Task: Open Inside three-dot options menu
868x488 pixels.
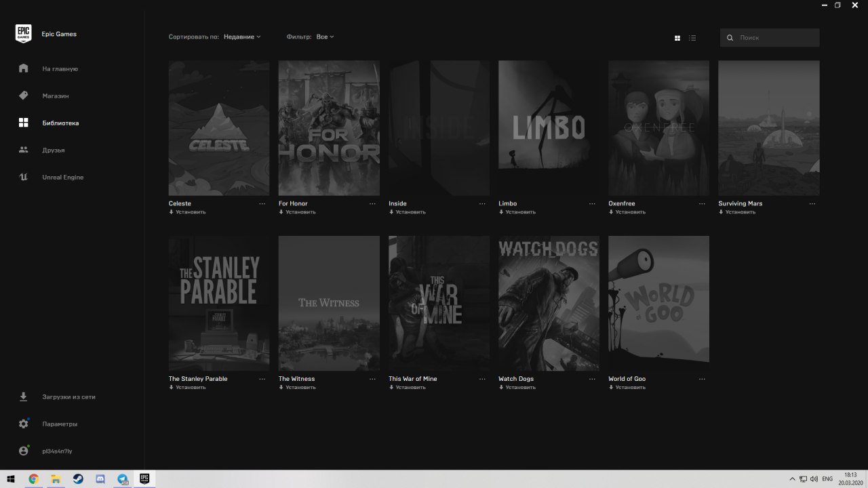Action: coord(482,203)
